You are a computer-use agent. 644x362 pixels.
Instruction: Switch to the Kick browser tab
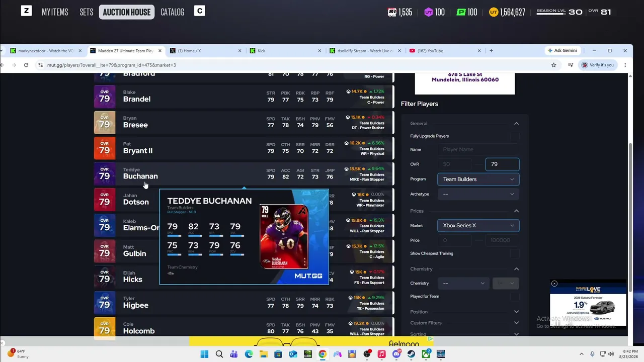pyautogui.click(x=285, y=51)
